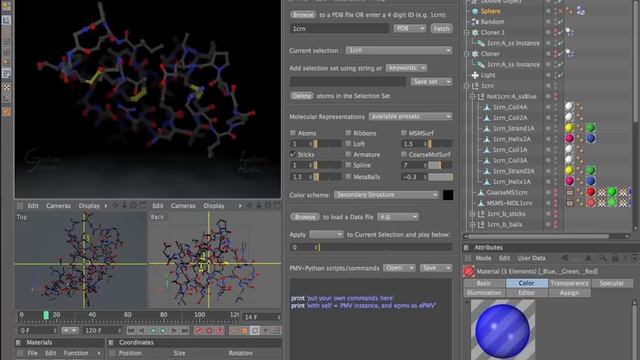Click magenta material tag on 1crn_Helix2A

[x=569, y=139]
